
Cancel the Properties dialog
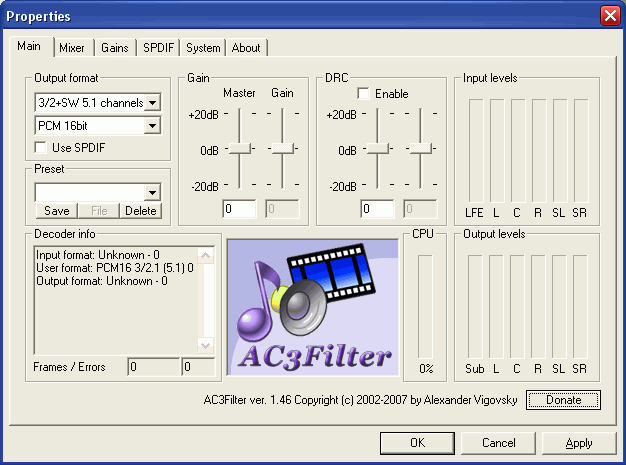pyautogui.click(x=499, y=443)
